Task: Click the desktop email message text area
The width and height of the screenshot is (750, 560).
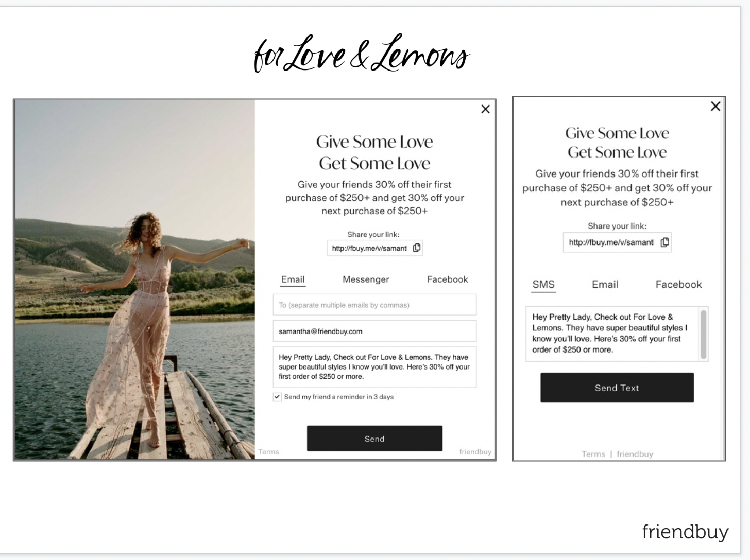Action: click(374, 367)
